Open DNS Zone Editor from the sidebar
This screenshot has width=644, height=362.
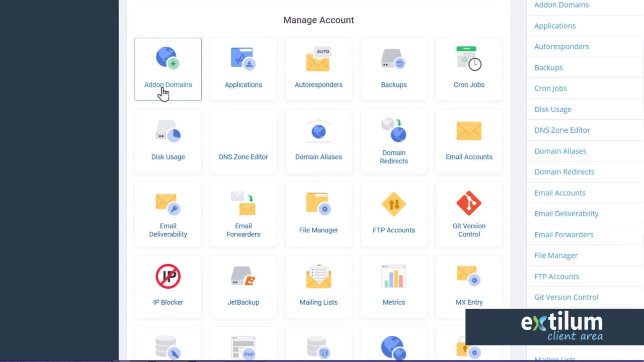click(562, 130)
